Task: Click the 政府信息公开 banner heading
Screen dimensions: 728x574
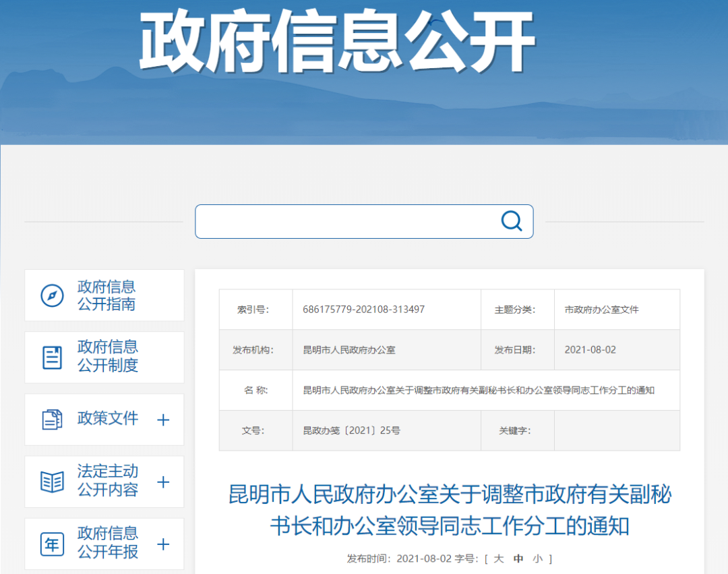Action: 336,39
